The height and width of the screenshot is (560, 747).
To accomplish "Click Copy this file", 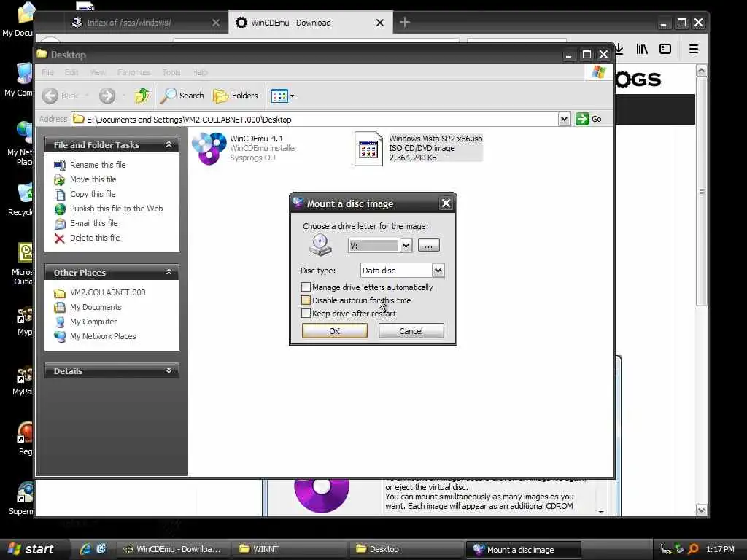I will point(93,194).
